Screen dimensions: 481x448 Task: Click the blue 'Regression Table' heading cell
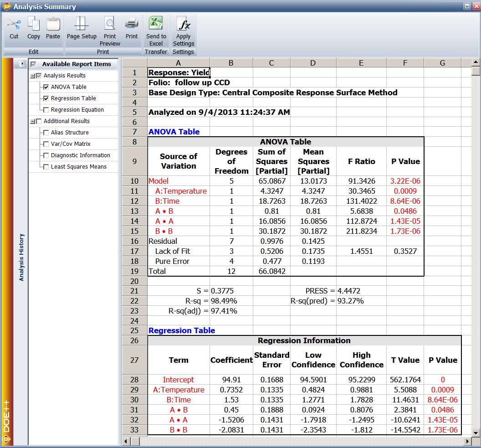point(182,331)
